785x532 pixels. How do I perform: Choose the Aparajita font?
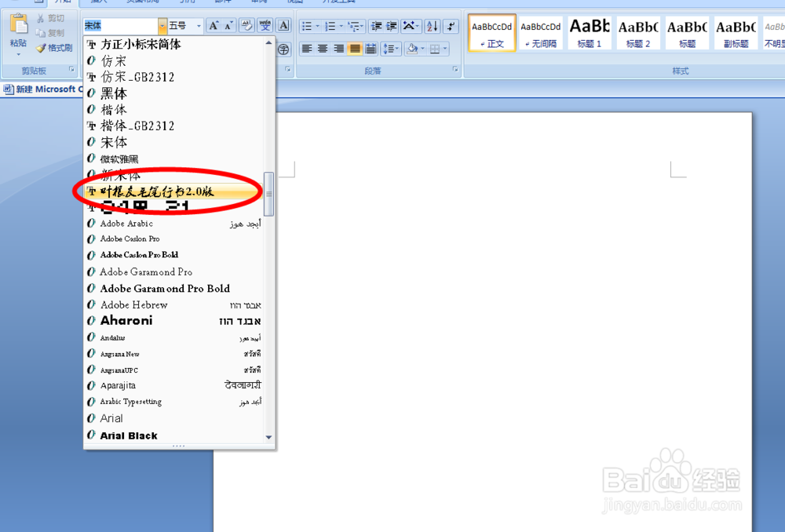pos(173,385)
